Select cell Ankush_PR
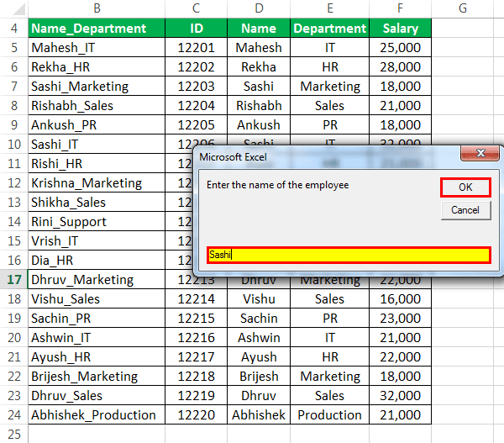Screen dimensions: 504x443 point(97,124)
